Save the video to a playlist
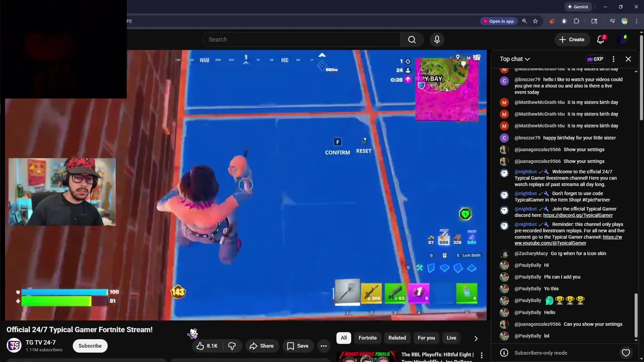The image size is (644, 362). coord(297,346)
